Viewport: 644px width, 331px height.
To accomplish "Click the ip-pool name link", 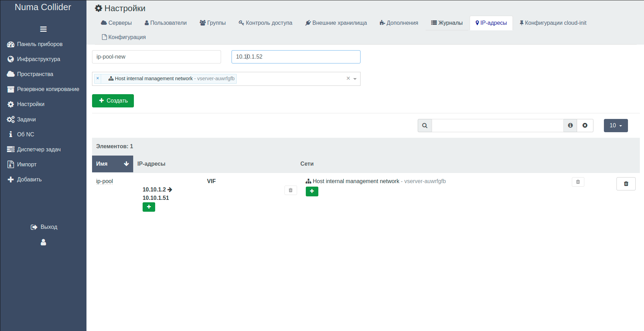I will click(105, 181).
